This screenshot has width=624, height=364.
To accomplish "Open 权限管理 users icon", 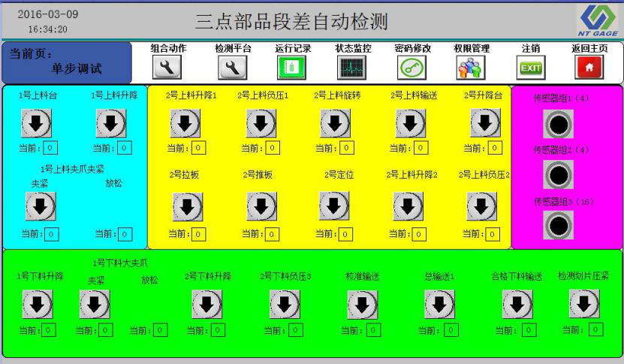I will (x=472, y=68).
